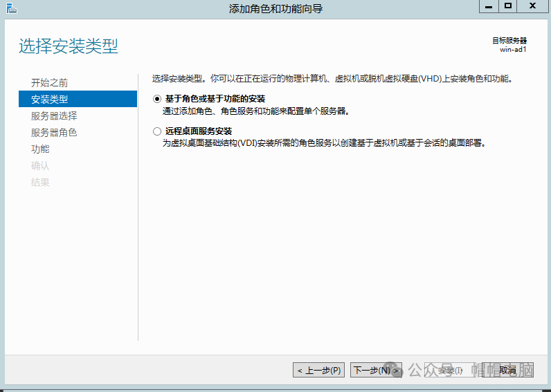This screenshot has height=392, width=551.
Task: Click the 目标服务器 label
Action: click(x=509, y=41)
